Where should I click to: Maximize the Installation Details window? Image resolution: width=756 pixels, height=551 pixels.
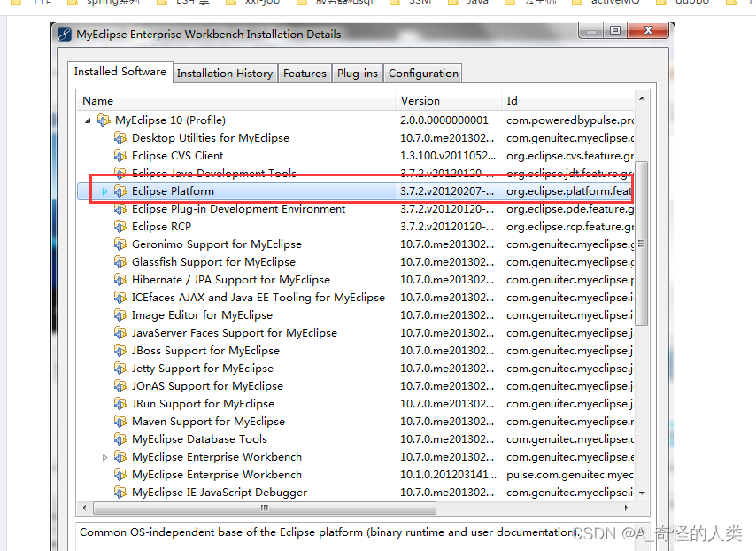(x=615, y=30)
